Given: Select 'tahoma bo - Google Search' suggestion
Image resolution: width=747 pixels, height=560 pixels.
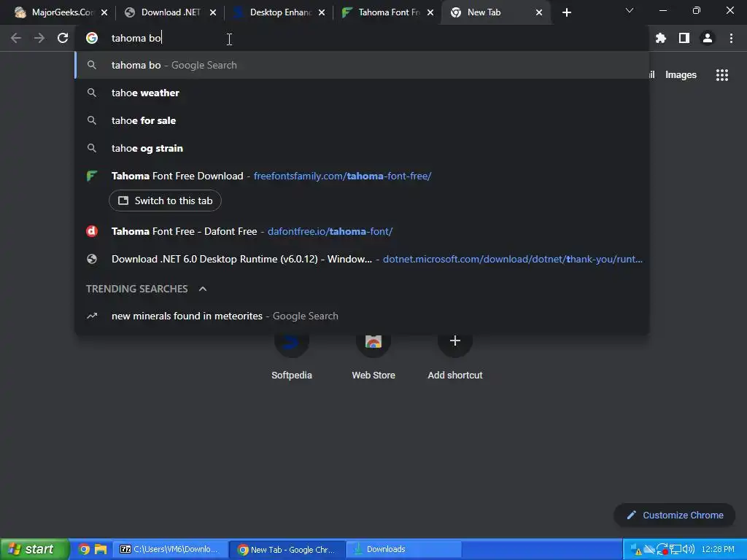Looking at the screenshot, I should pos(362,65).
